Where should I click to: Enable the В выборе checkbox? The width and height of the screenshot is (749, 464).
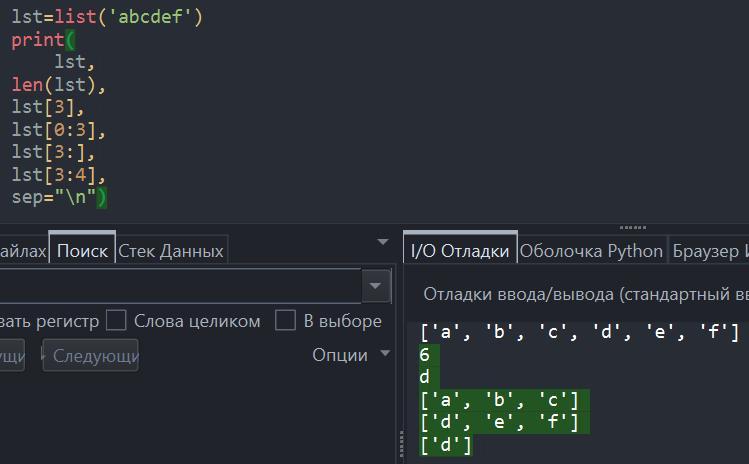(x=285, y=320)
